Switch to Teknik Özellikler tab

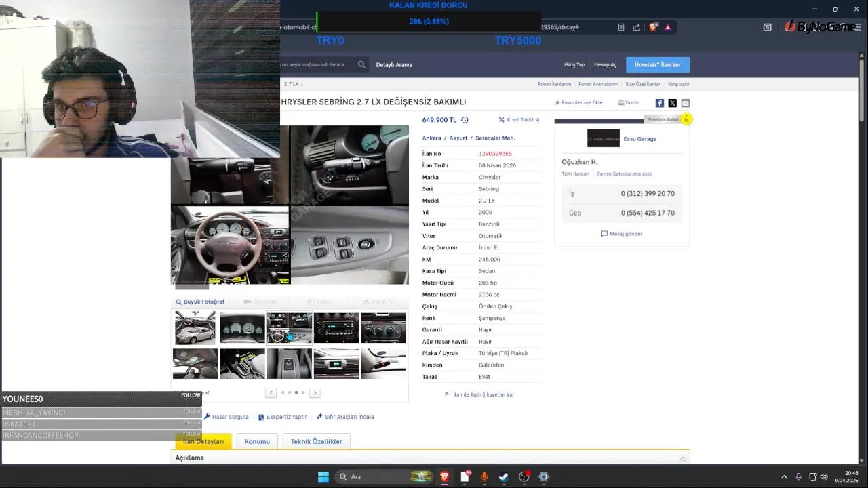[x=316, y=441]
